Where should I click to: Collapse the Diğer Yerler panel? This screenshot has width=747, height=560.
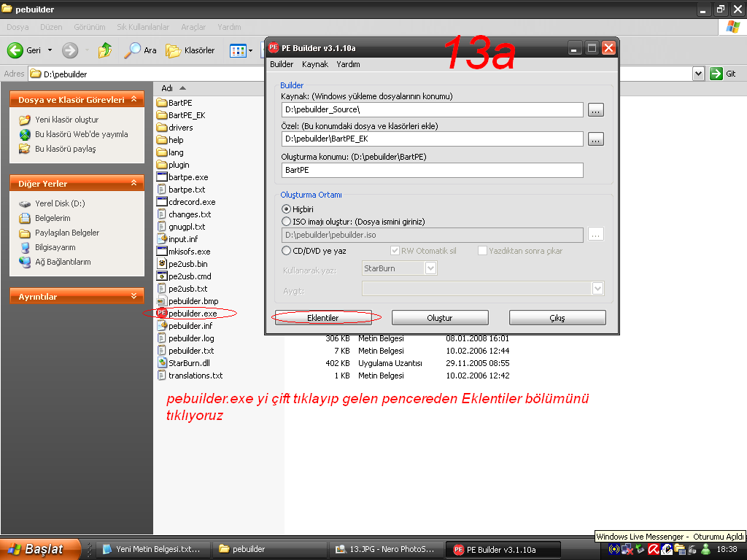[134, 183]
